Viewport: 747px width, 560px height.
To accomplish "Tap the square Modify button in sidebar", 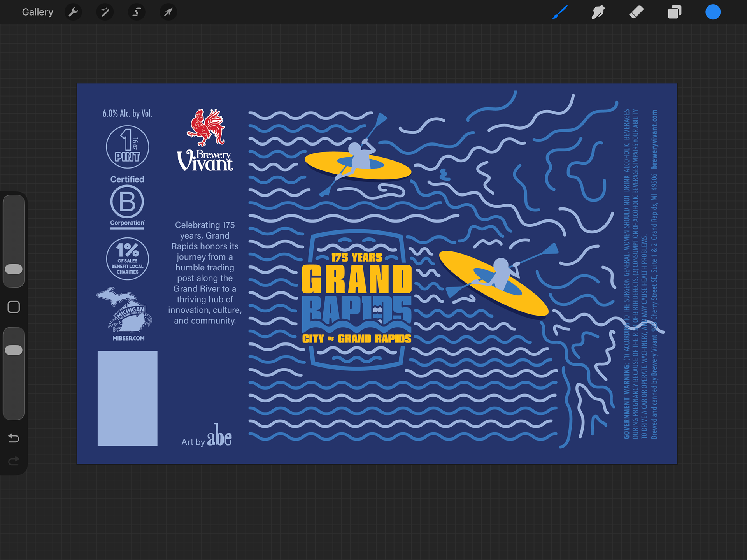I will pos(14,307).
